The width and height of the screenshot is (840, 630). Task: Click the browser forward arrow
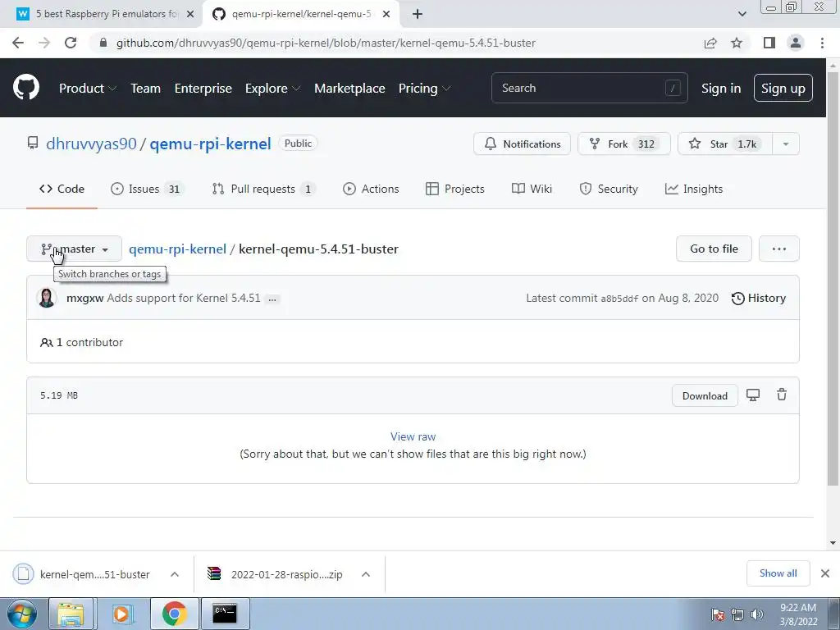[44, 43]
